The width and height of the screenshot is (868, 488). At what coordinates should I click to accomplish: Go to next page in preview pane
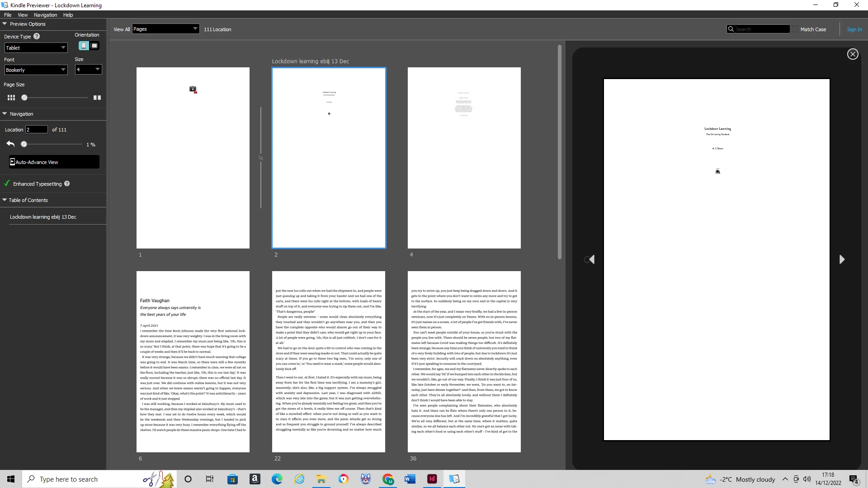pos(842,259)
